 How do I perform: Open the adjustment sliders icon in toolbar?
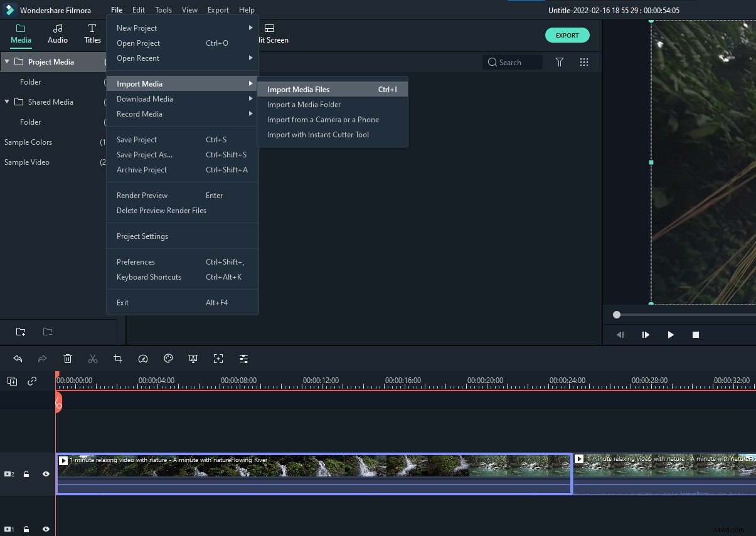[x=243, y=359]
